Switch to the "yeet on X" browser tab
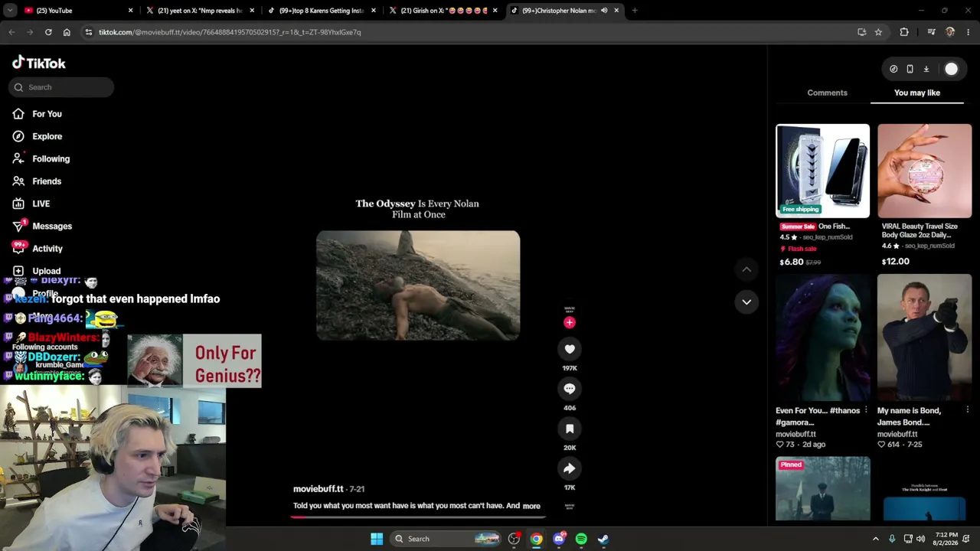980x551 pixels. click(x=199, y=11)
